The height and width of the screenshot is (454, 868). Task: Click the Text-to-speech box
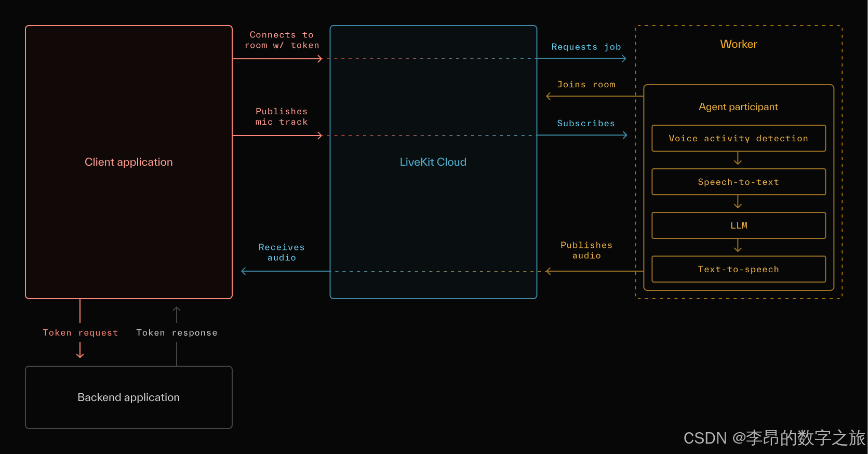tap(738, 269)
